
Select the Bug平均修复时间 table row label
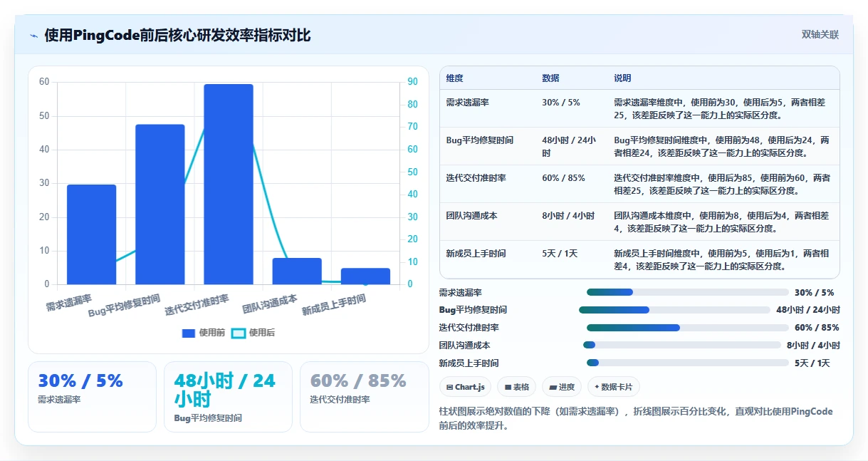click(480, 140)
